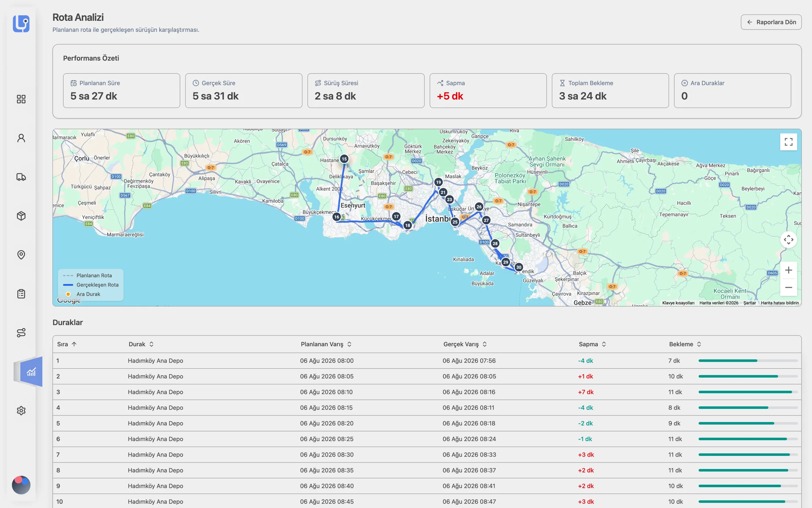Sort table by Planlanan Varış column
812x508 pixels.
click(x=326, y=344)
